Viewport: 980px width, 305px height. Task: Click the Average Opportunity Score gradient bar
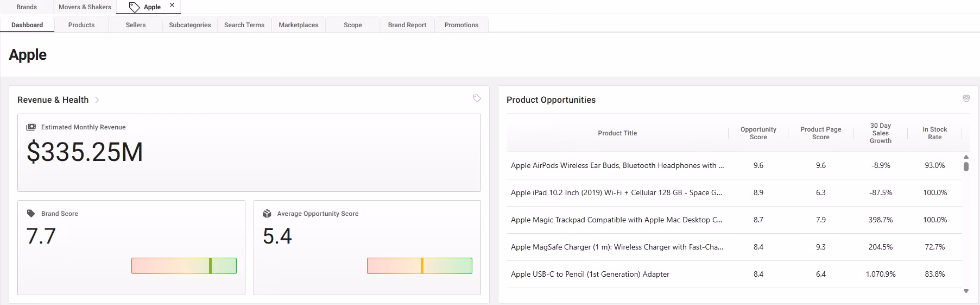coord(420,266)
